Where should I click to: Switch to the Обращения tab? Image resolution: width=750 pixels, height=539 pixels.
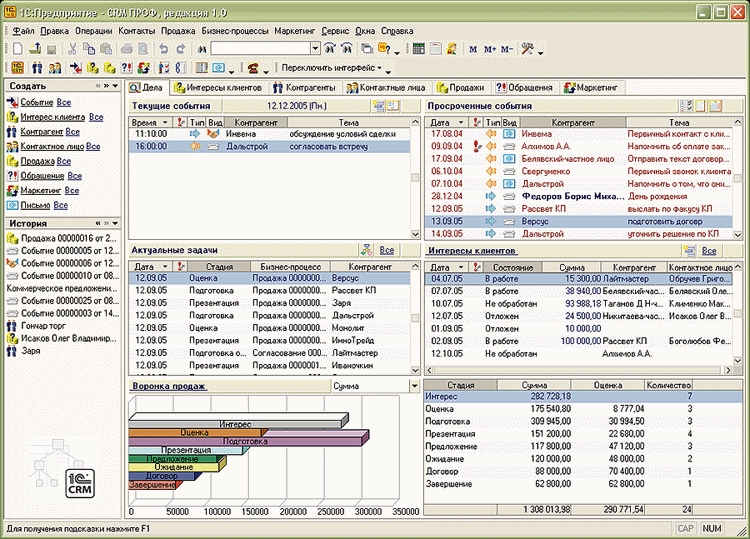point(524,88)
